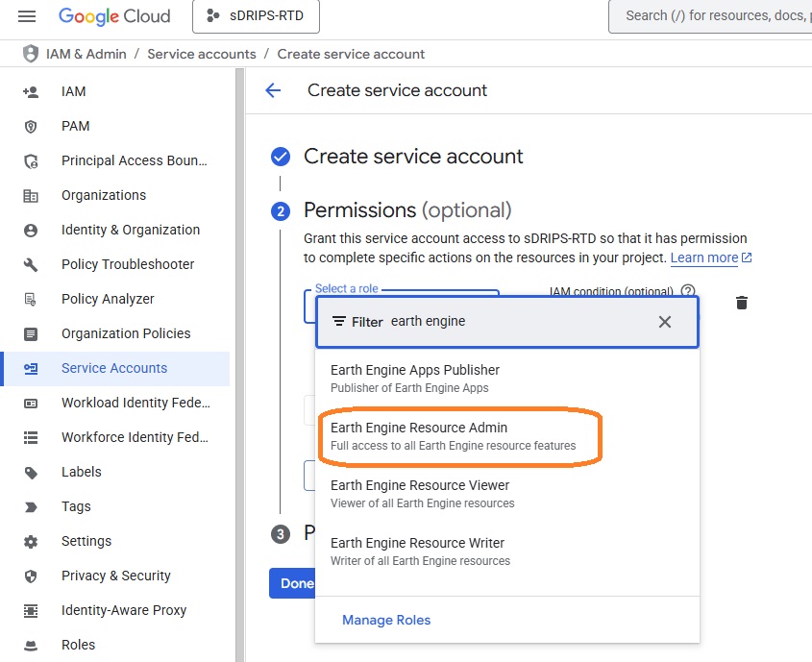Click the Identity & Organization person icon
The height and width of the screenshot is (662, 812).
tap(31, 231)
